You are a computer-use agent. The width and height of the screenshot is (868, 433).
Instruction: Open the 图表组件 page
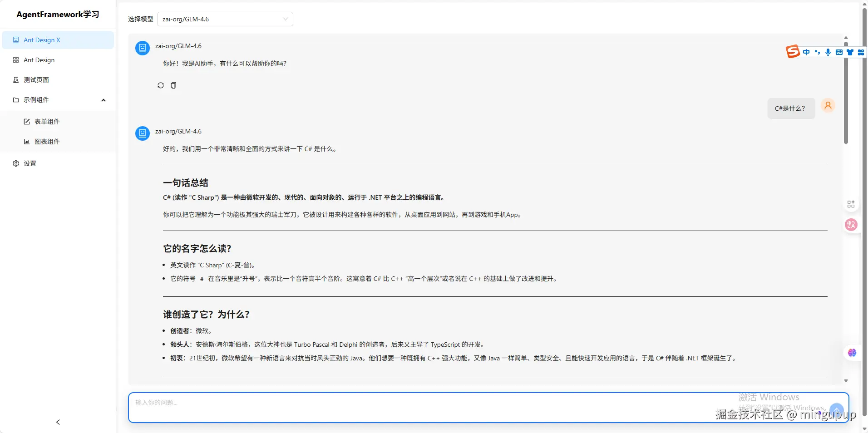[58, 142]
